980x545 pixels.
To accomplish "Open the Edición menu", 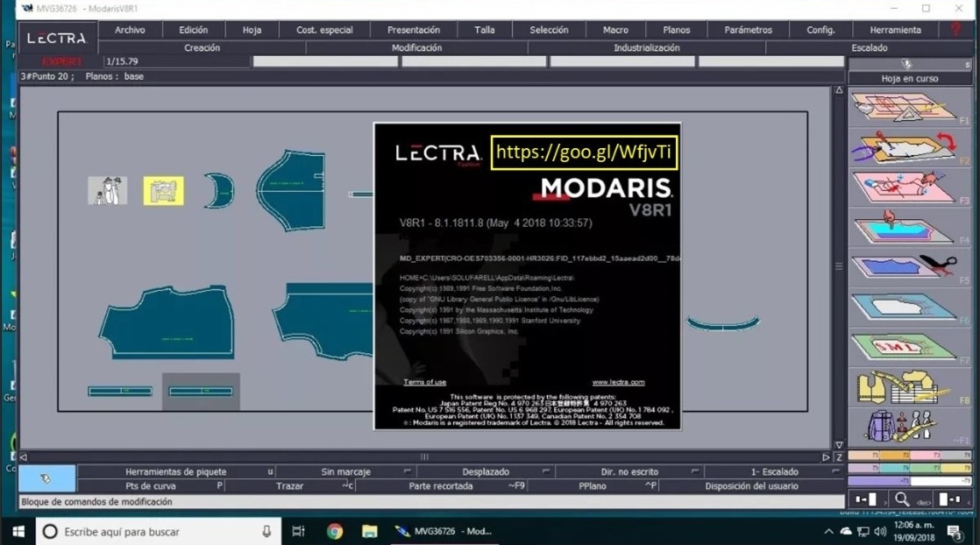I will click(193, 30).
